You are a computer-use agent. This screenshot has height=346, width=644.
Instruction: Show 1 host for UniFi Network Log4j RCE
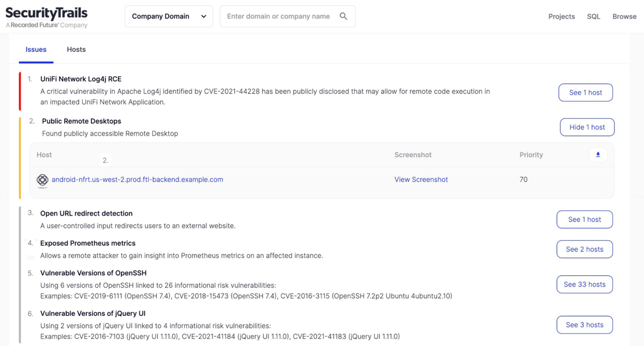pos(586,93)
